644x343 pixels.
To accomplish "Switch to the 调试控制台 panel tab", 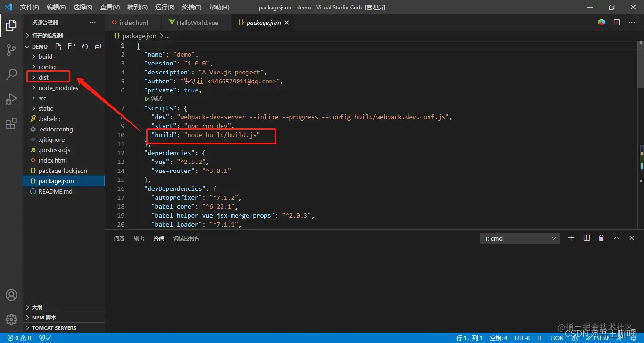I will 186,238.
